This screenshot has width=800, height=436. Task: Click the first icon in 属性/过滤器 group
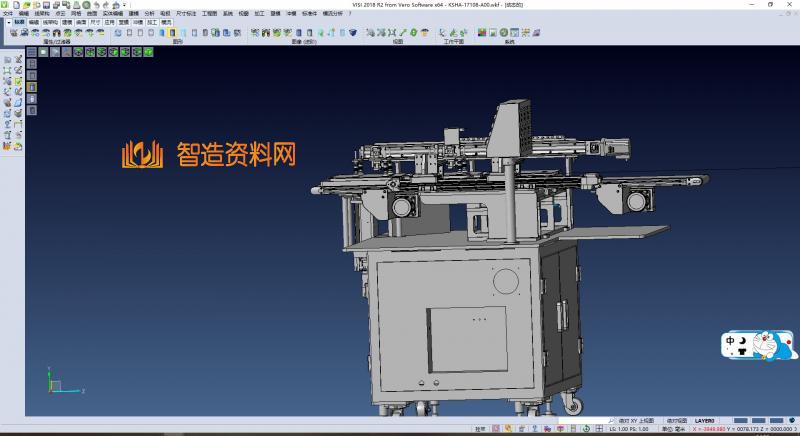tap(12, 33)
